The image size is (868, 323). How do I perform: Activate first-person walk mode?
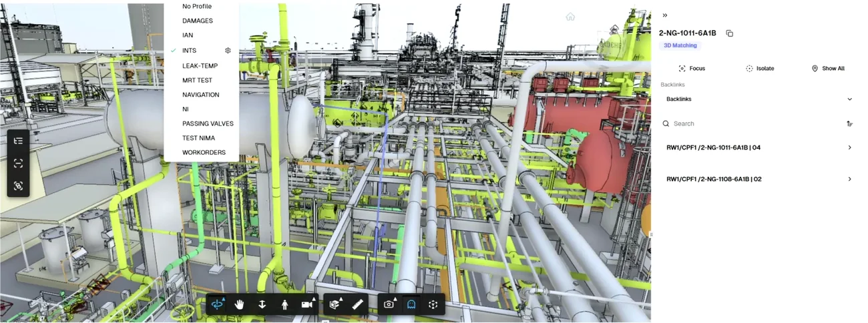284,304
